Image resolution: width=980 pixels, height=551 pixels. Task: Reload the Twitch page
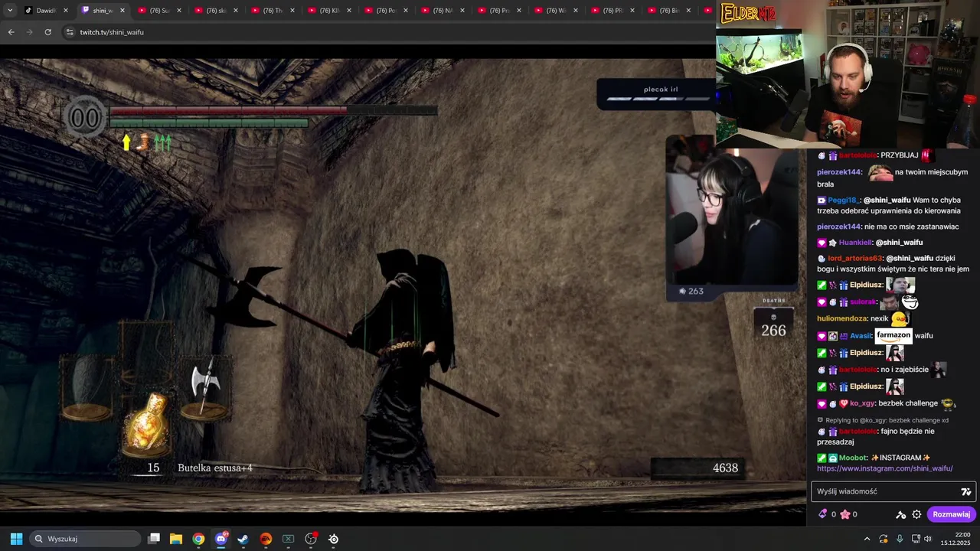[x=47, y=32]
